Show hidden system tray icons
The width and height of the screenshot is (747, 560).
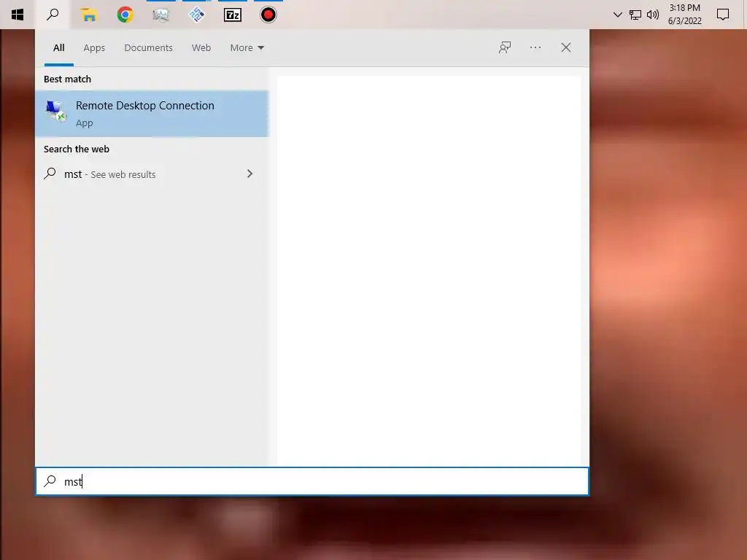pos(617,15)
